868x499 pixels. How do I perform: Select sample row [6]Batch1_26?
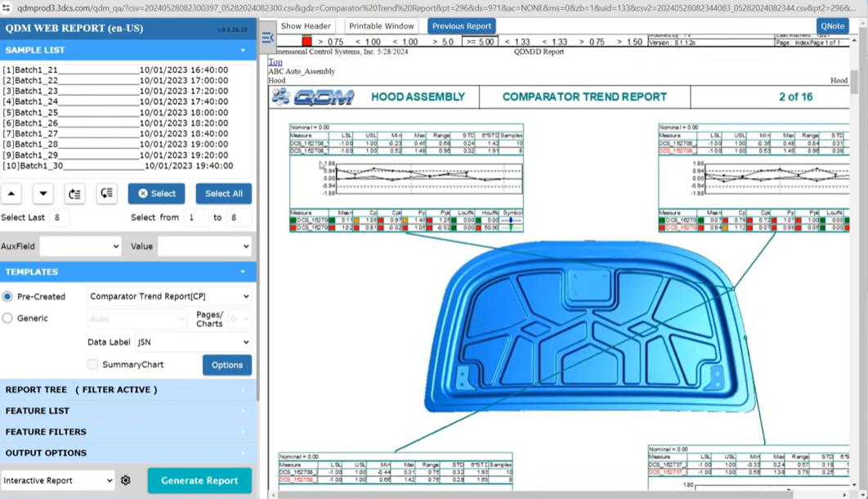(115, 124)
